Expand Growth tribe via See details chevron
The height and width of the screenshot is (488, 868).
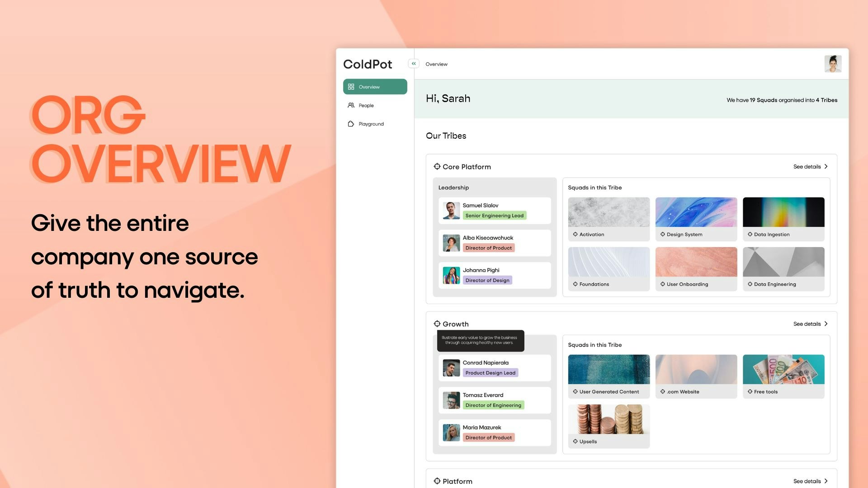click(826, 324)
